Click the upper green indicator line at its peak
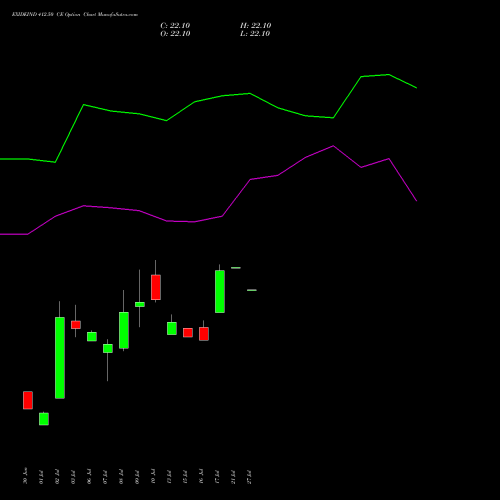 click(389, 75)
